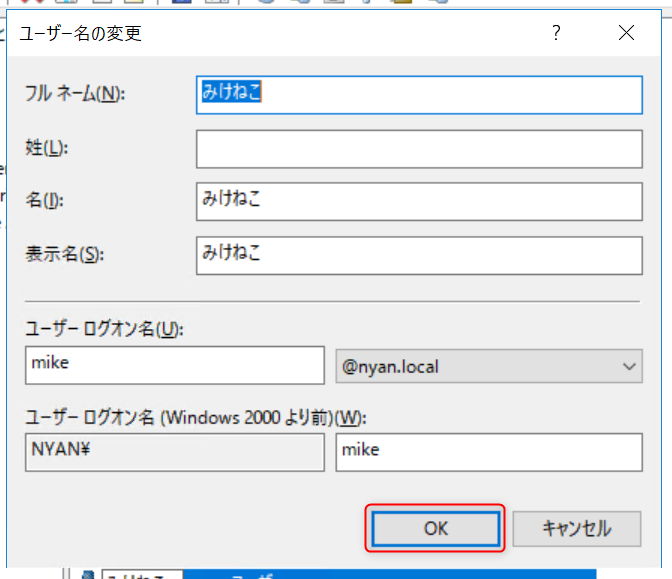Select the 表示名 input field
Viewport: 672px width, 579px height.
pyautogui.click(x=419, y=254)
